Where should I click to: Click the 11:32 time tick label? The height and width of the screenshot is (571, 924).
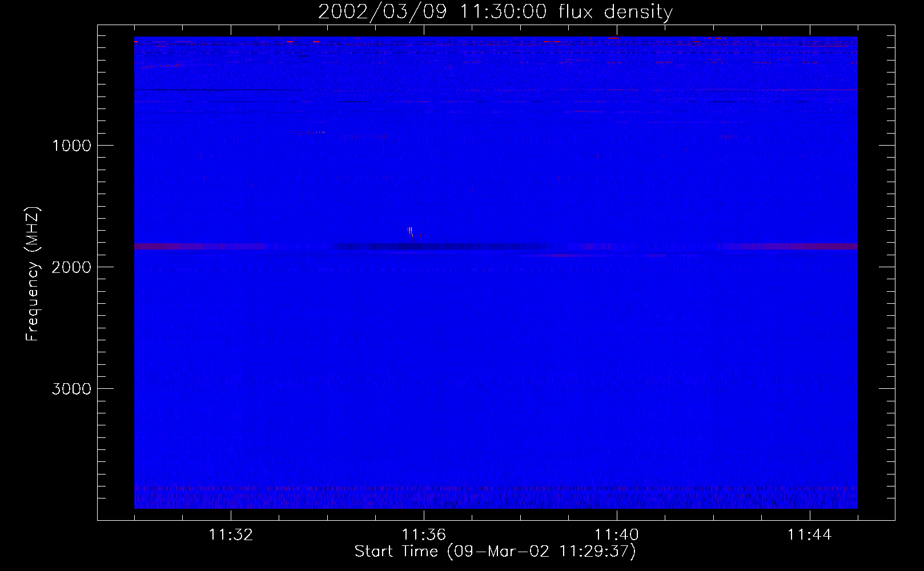[x=231, y=535]
